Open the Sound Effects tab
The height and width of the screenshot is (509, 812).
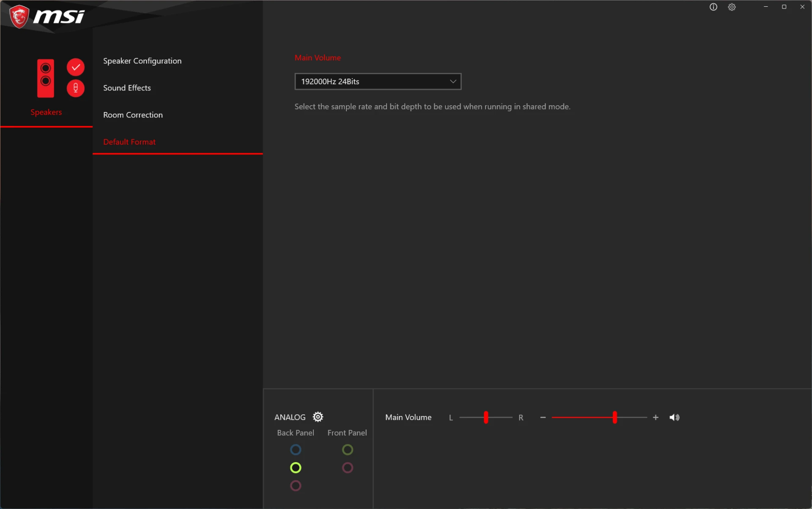[127, 88]
